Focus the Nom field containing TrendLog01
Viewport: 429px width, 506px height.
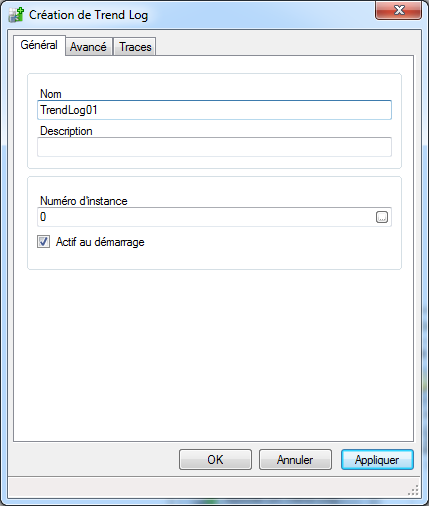coord(214,110)
